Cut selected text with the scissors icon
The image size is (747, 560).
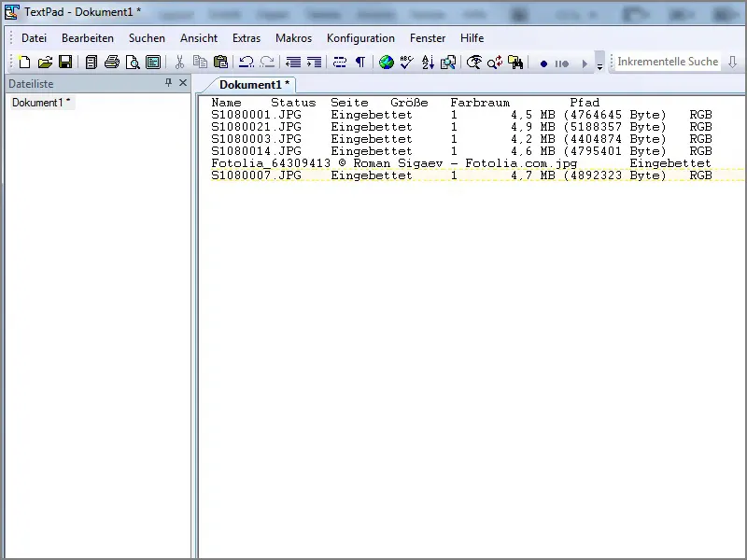tap(179, 63)
